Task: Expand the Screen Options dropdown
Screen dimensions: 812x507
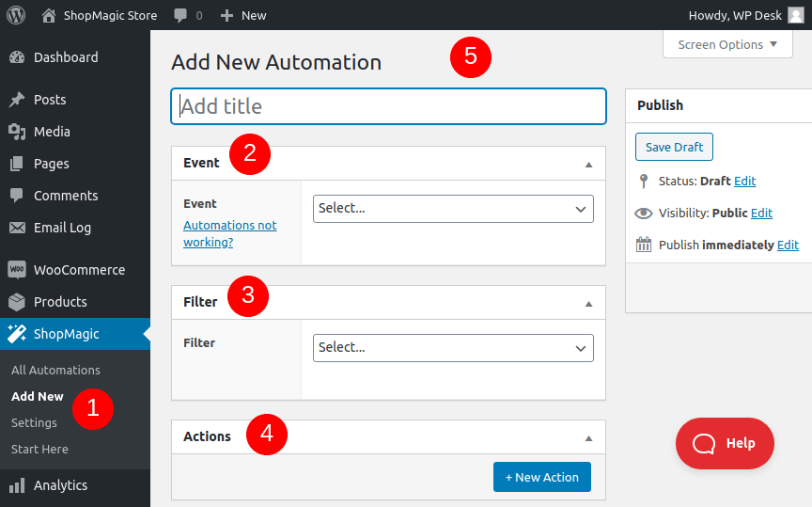Action: (x=727, y=44)
